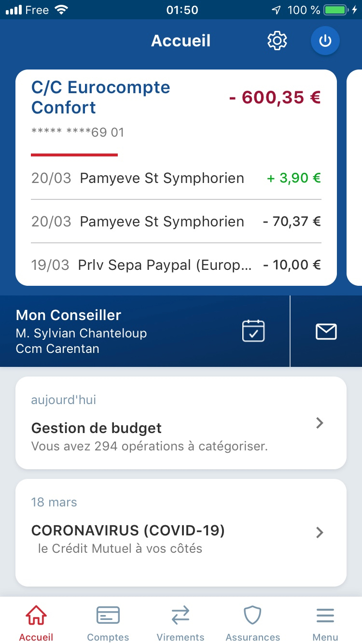Open the +3,90 € Pamyeve transaction
This screenshot has height=644, width=362.
176,178
